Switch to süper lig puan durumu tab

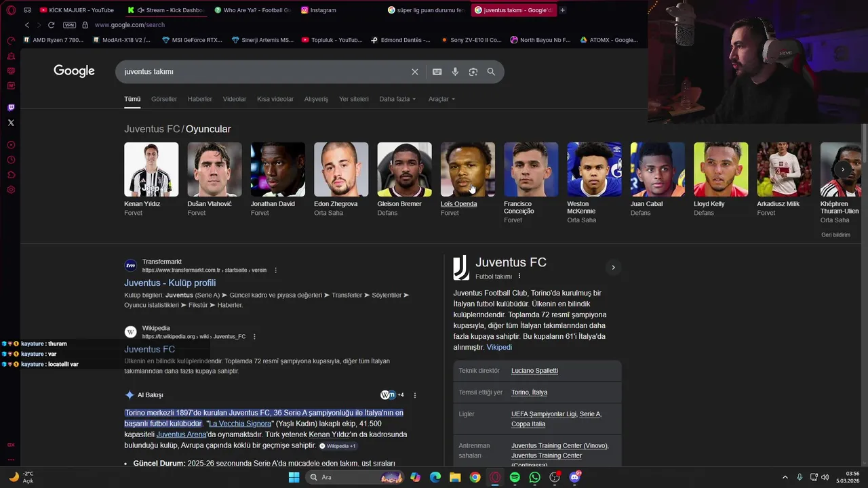coord(426,10)
